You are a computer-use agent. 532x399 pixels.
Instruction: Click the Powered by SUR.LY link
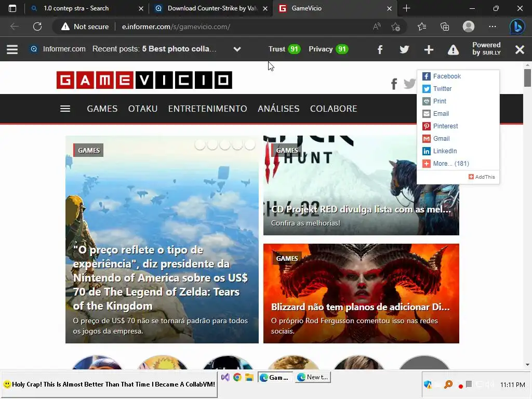tap(486, 48)
